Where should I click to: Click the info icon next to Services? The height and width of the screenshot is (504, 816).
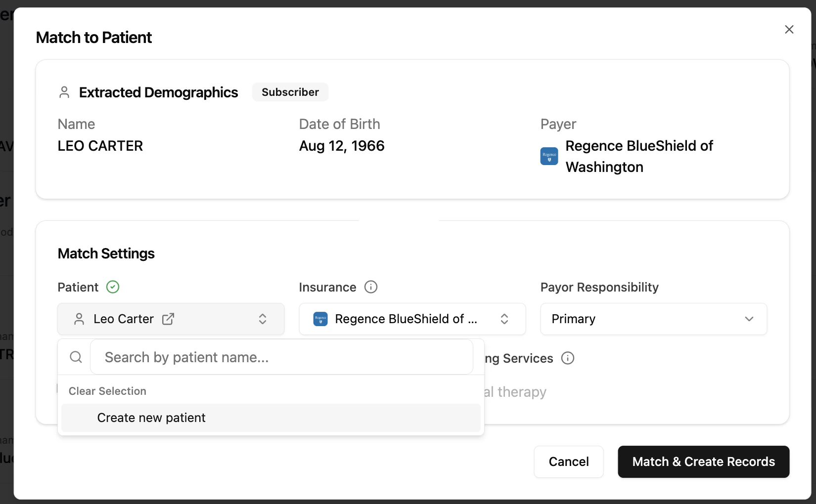(568, 358)
